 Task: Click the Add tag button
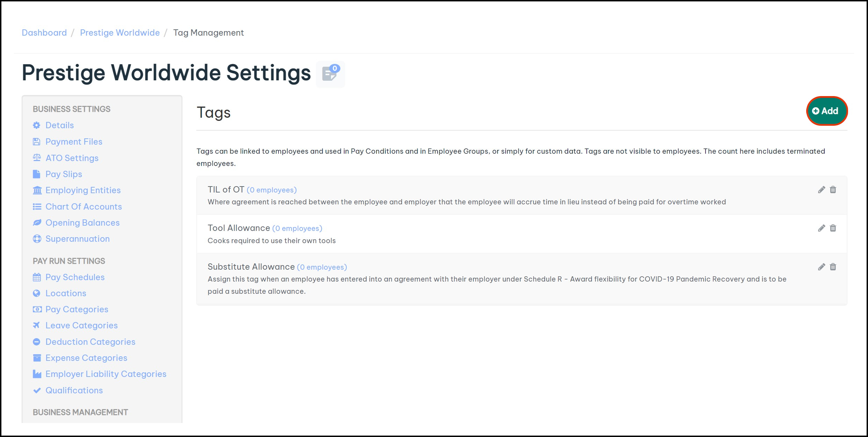(826, 111)
